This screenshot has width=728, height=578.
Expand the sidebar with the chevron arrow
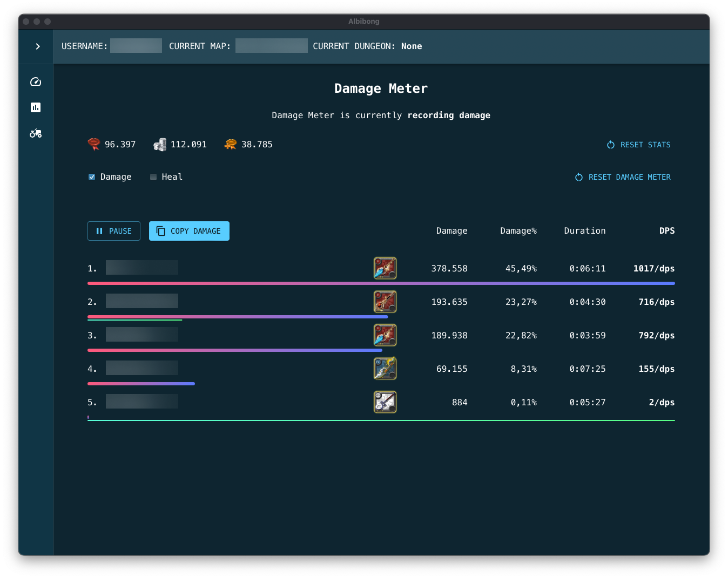pyautogui.click(x=37, y=46)
